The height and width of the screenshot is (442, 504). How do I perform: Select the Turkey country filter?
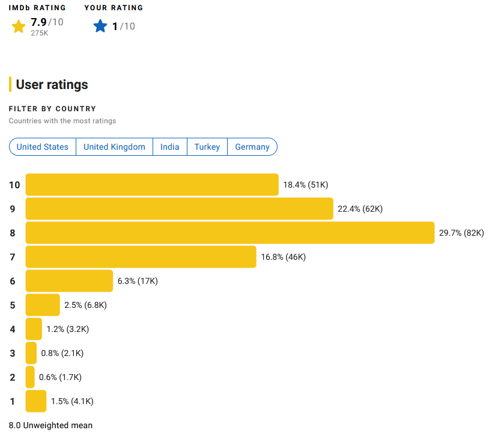[207, 147]
